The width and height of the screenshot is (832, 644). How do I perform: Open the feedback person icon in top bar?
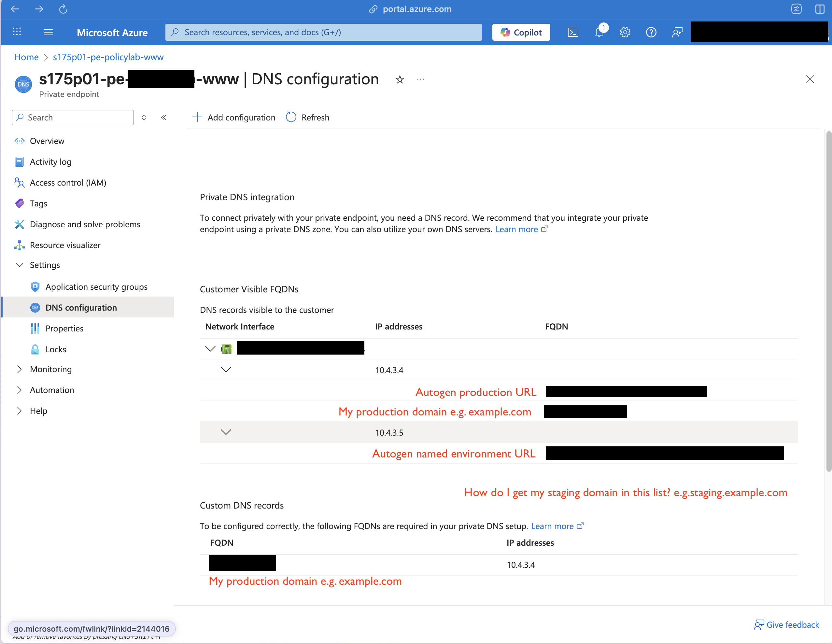[x=677, y=32]
